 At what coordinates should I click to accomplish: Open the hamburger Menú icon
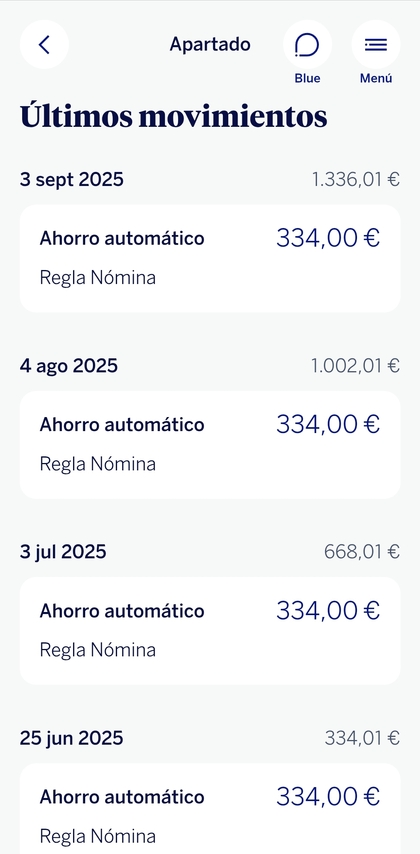point(376,45)
